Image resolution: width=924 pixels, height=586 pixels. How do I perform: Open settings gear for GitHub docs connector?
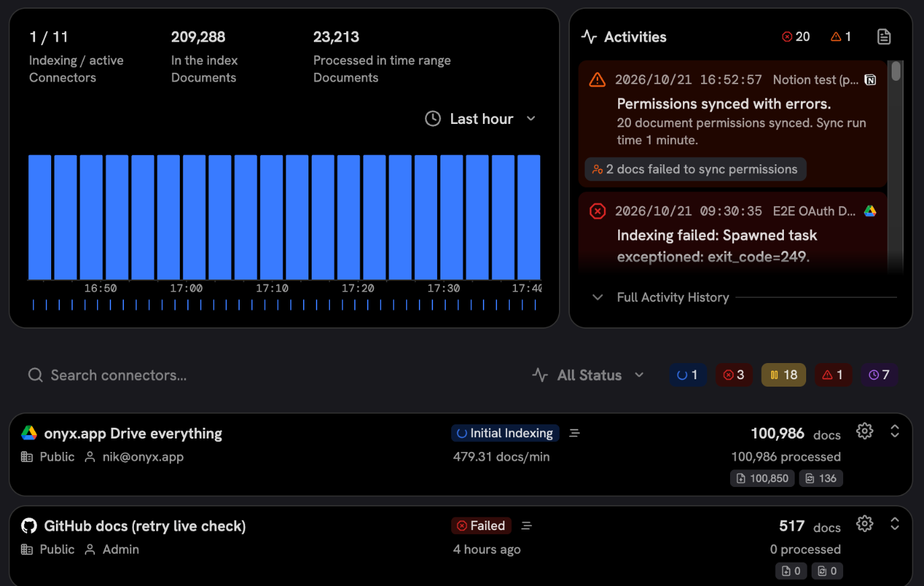click(x=865, y=523)
